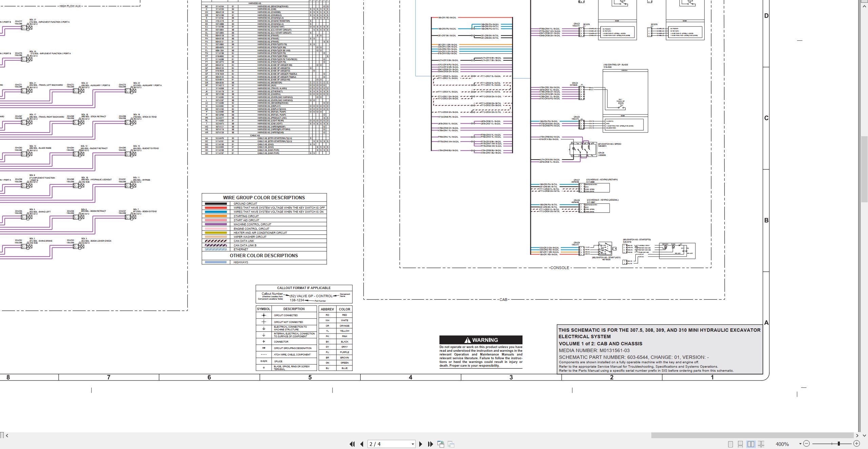Click the 2 / 4 page field

click(x=389, y=444)
